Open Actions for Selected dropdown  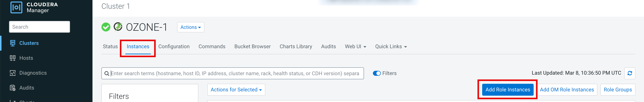point(236,90)
